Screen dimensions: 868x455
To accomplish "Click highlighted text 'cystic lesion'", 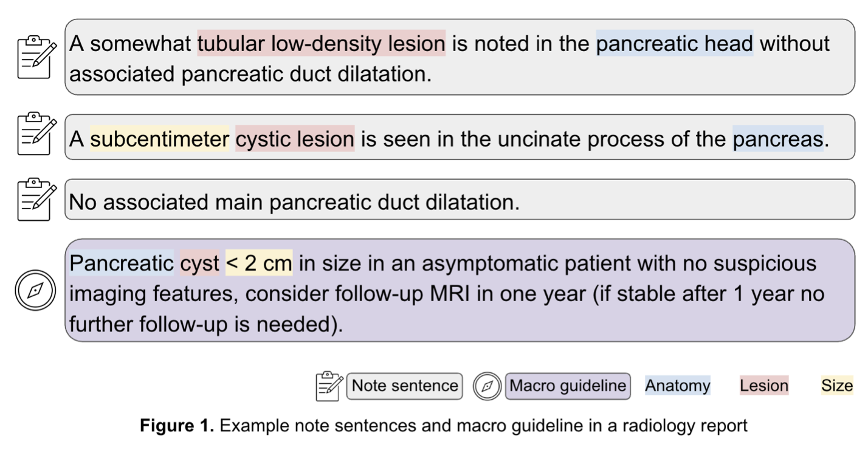I will (294, 139).
